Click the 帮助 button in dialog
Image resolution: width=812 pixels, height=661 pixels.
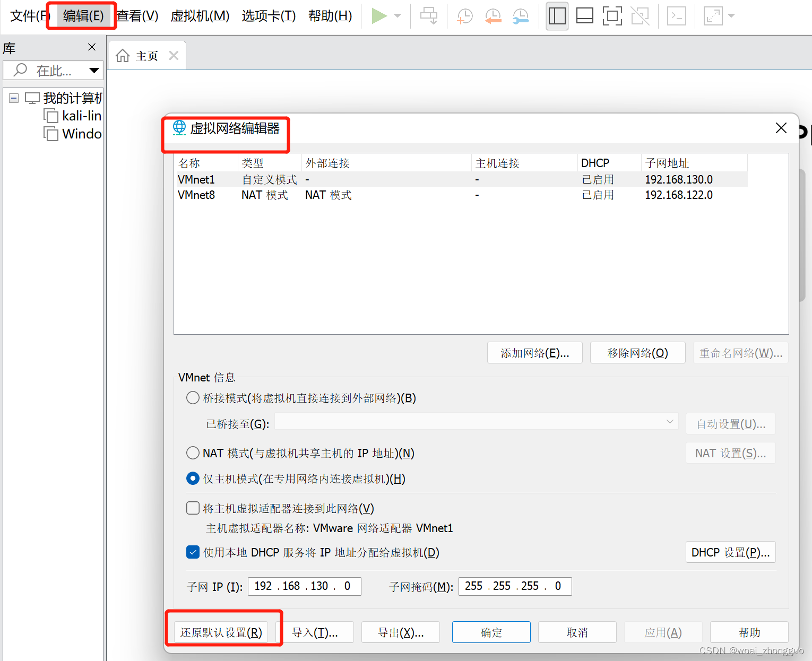coord(749,632)
